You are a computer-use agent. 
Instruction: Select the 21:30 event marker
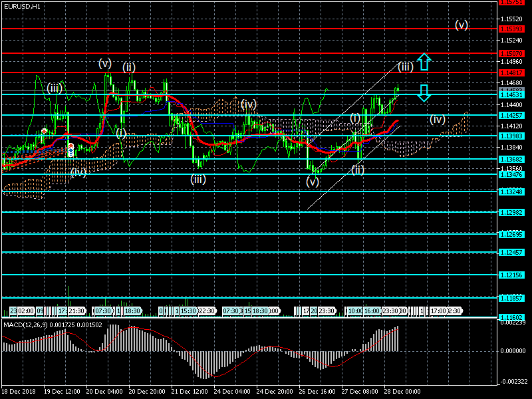pos(77,311)
